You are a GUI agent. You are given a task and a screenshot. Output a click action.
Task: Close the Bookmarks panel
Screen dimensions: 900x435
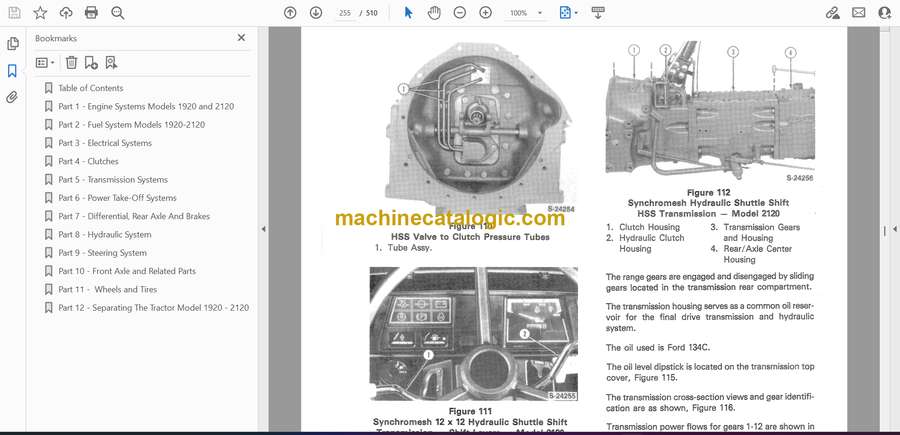tap(241, 38)
